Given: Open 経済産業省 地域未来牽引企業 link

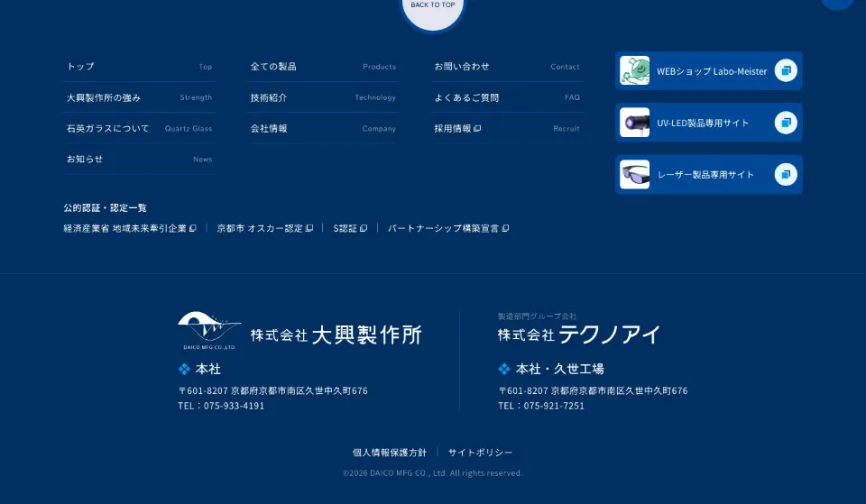Looking at the screenshot, I should click(x=130, y=228).
